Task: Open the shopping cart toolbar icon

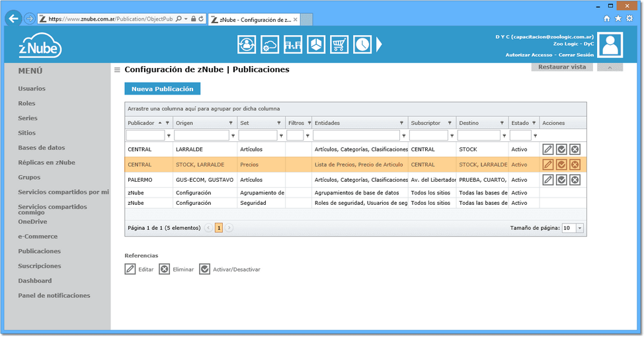Action: tap(339, 44)
